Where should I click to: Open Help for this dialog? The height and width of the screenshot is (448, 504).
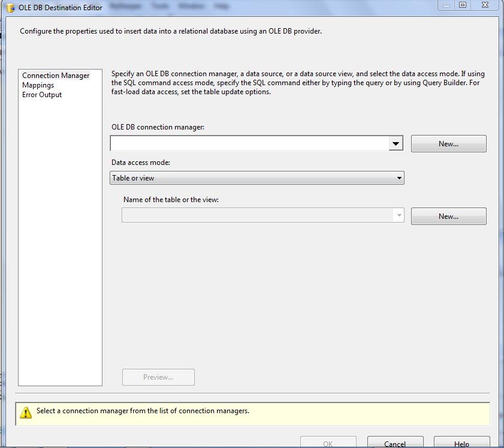point(461,443)
